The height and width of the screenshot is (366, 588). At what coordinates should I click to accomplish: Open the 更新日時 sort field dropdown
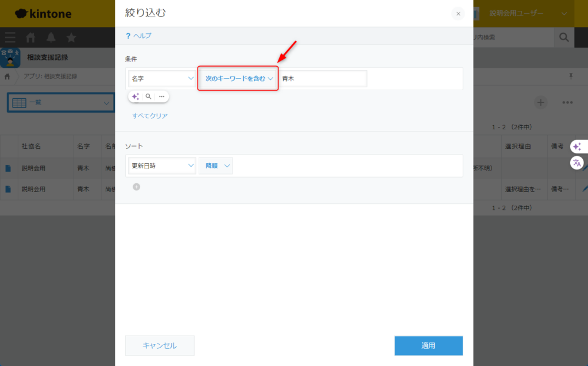tap(162, 166)
